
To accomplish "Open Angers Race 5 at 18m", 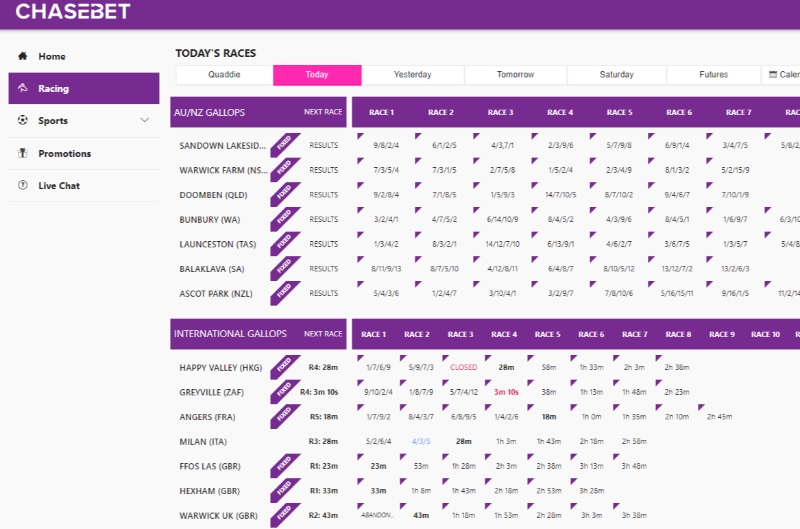I will pyautogui.click(x=549, y=417).
